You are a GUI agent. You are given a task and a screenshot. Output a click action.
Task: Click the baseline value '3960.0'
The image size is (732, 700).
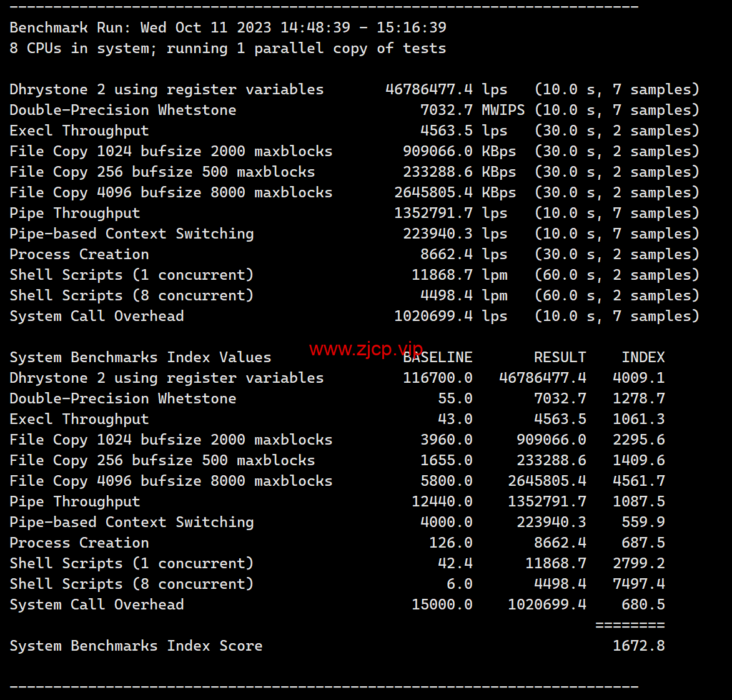(x=447, y=440)
